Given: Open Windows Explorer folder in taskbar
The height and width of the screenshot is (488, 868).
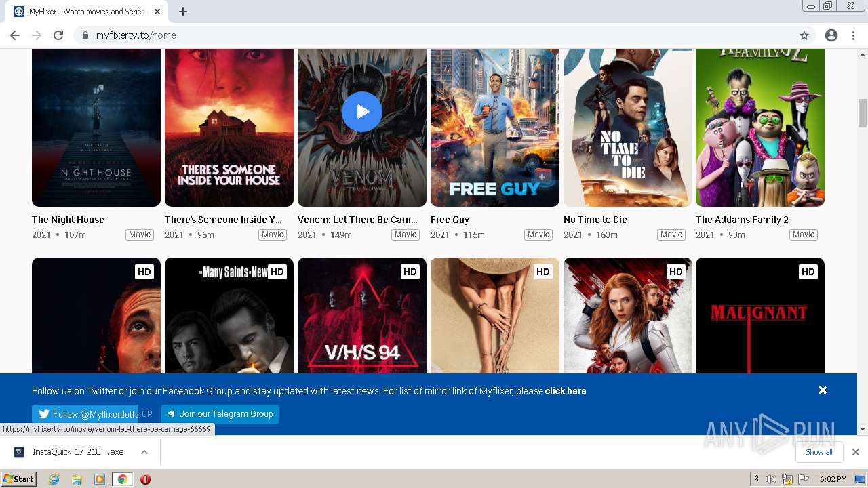Looking at the screenshot, I should pyautogui.click(x=77, y=479).
